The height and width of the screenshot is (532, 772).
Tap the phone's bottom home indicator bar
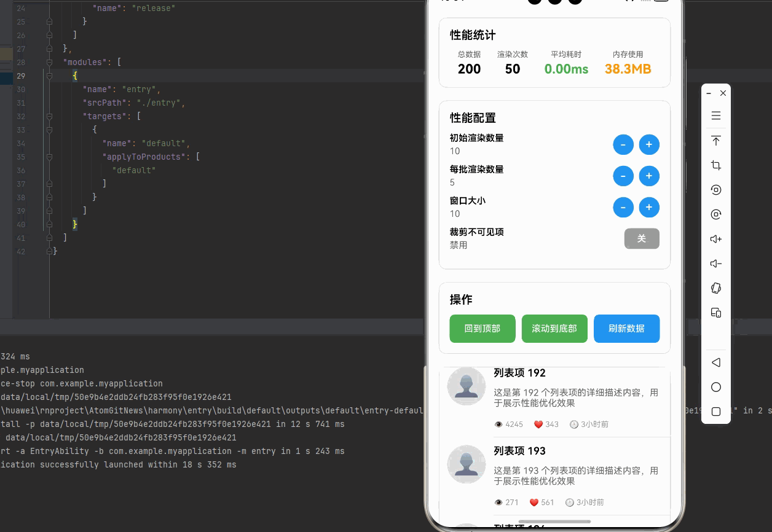554,522
